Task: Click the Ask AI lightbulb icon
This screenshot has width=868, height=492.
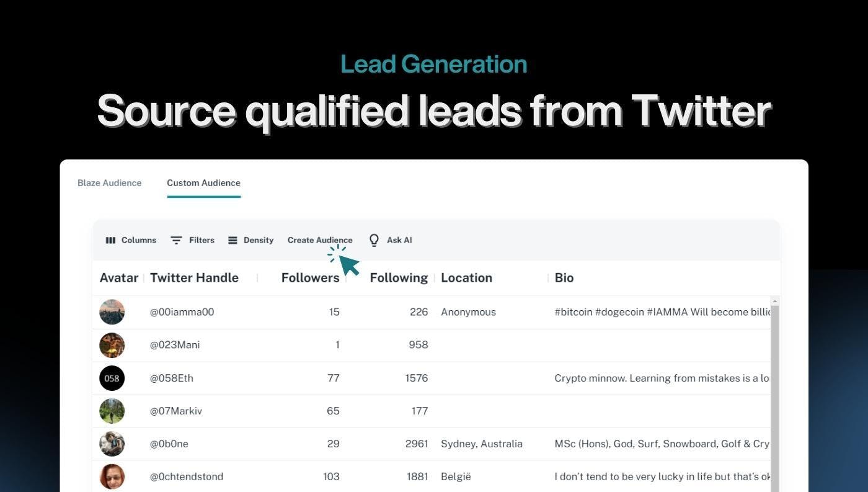Action: tap(374, 240)
